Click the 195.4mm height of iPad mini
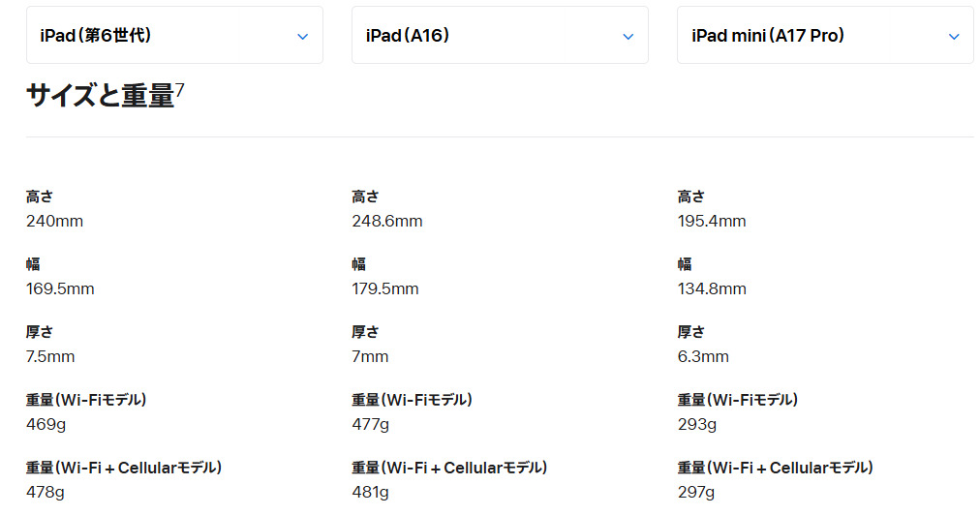This screenshot has height=515, width=980. pos(712,221)
